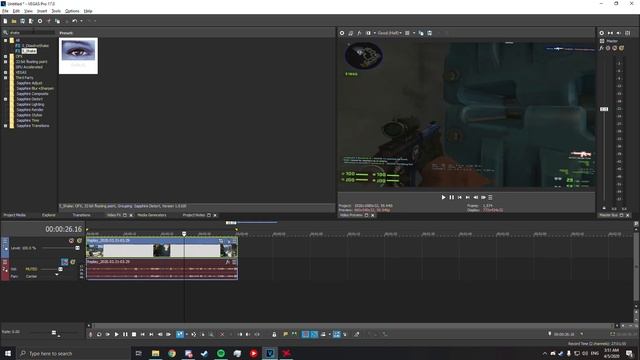
Task: Collapse the All folder in the FX tree
Action: pos(5,40)
